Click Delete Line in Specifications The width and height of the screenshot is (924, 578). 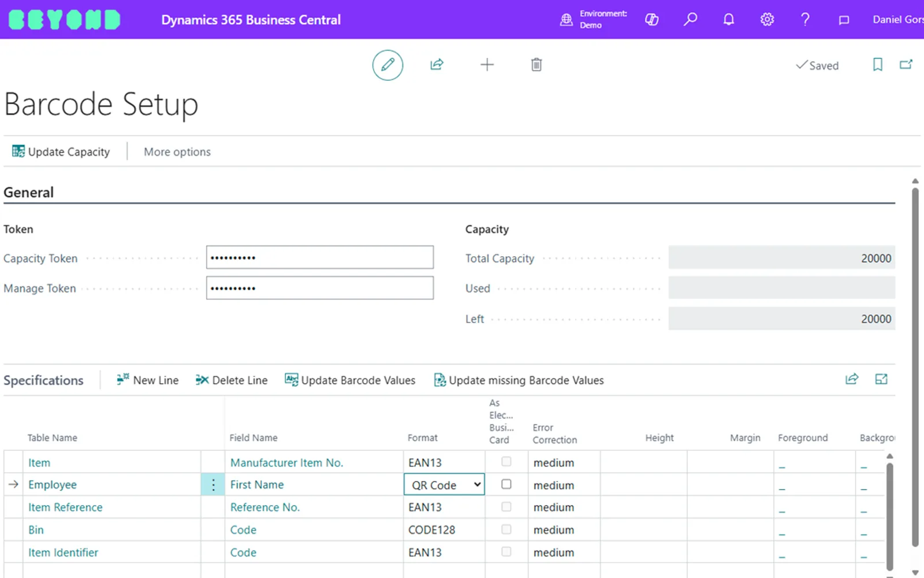click(x=232, y=380)
